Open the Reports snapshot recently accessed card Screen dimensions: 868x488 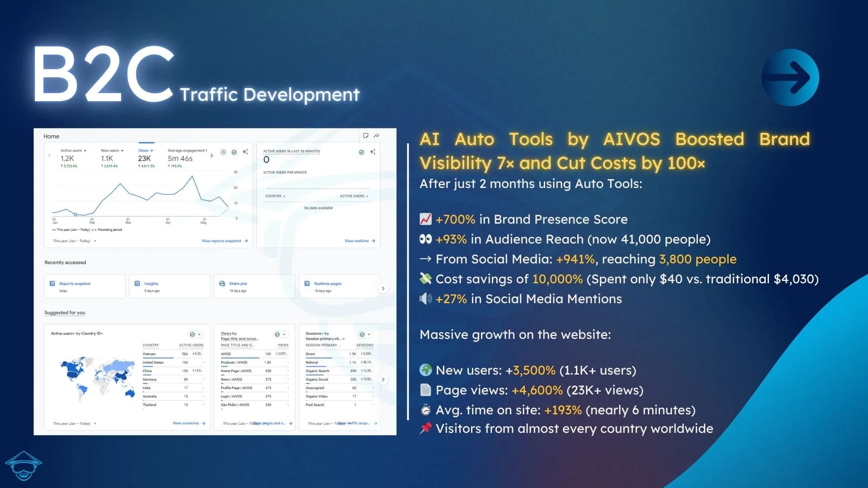click(x=85, y=286)
